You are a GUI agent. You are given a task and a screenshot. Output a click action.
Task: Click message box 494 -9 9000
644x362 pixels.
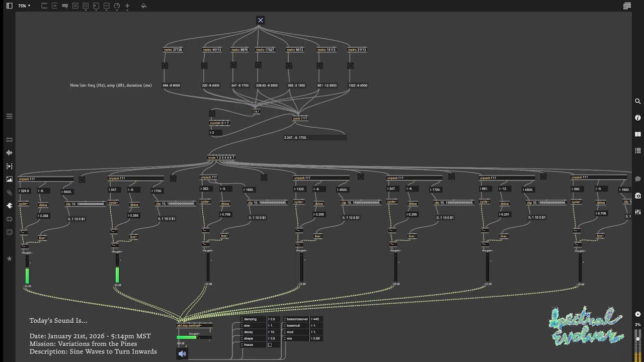[x=171, y=85]
